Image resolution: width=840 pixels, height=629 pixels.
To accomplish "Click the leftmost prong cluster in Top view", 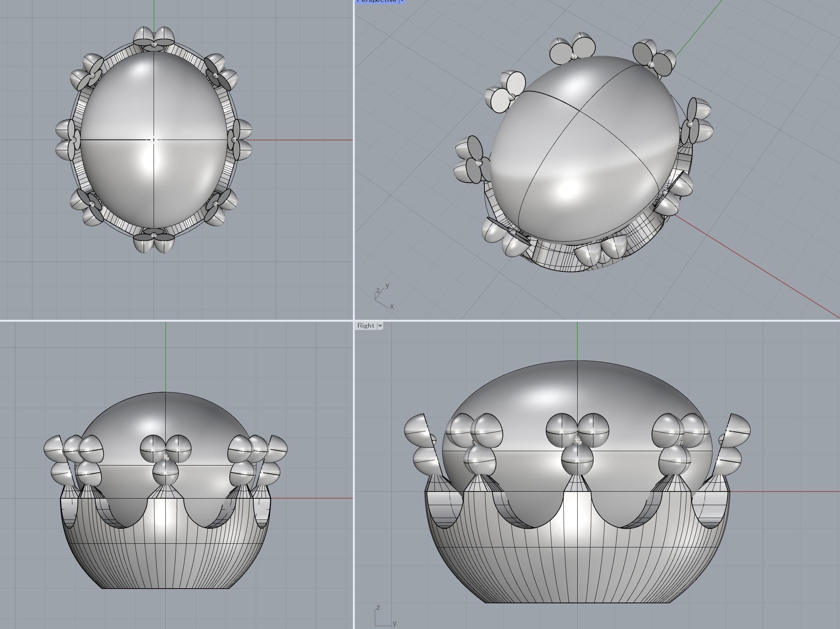I will [68, 140].
